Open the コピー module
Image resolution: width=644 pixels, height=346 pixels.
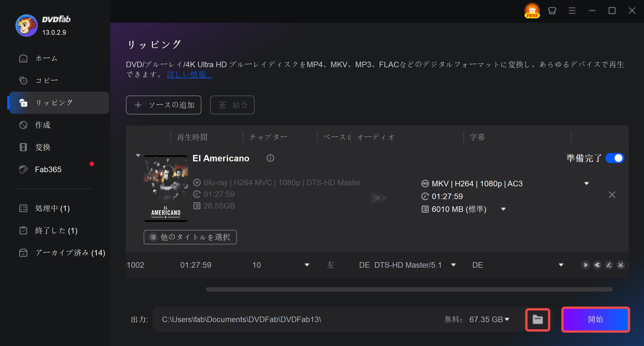pos(59,81)
